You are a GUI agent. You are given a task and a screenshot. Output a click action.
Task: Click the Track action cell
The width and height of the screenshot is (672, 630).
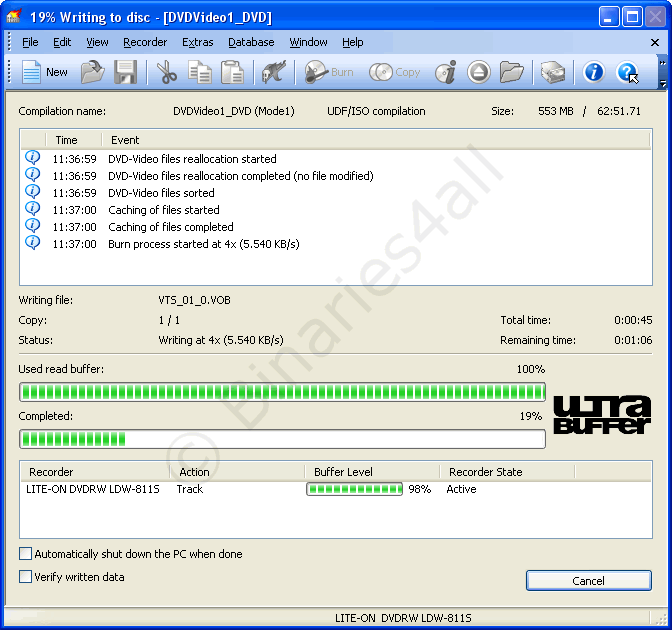pos(189,489)
